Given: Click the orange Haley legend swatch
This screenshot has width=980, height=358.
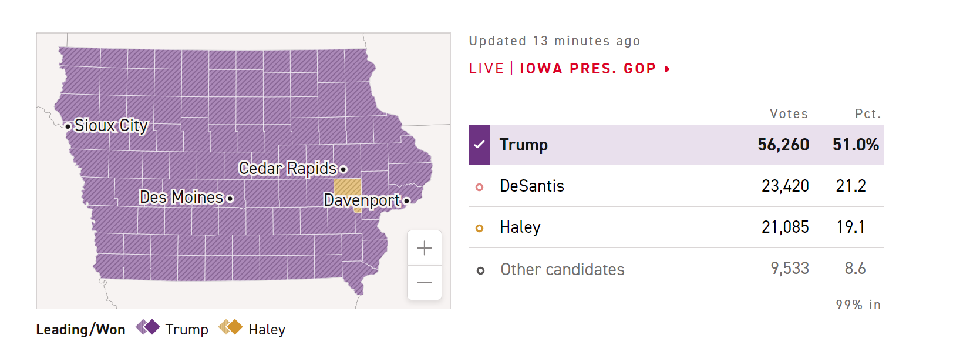Looking at the screenshot, I should point(231,327).
